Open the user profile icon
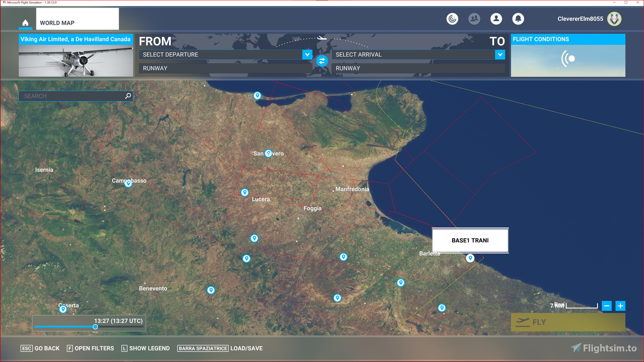The image size is (644, 362). tap(496, 18)
